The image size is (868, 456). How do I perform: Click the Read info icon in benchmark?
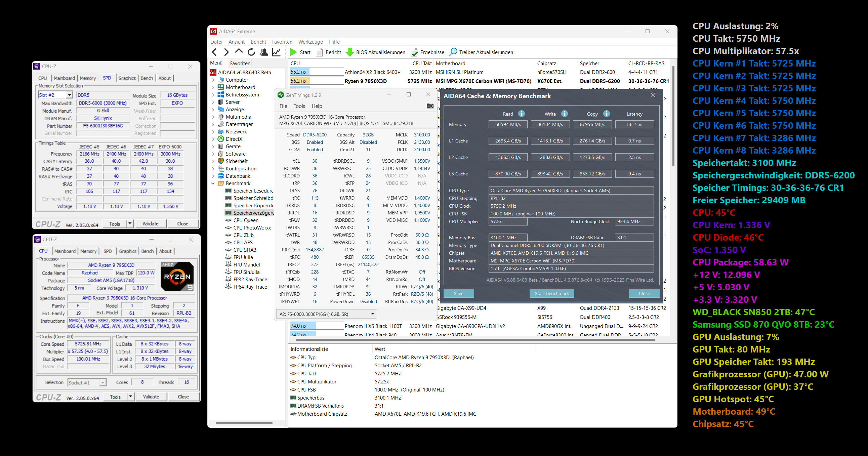tap(521, 114)
